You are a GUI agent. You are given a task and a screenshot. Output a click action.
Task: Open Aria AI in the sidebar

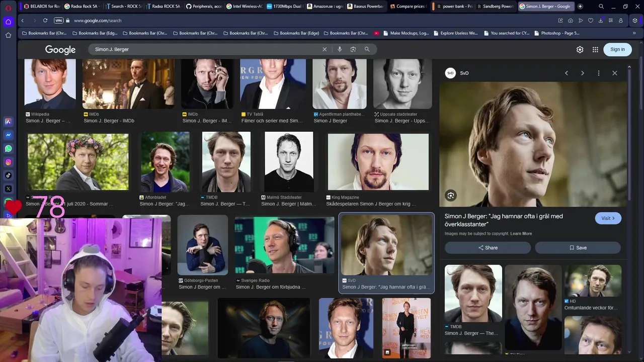tap(8, 122)
